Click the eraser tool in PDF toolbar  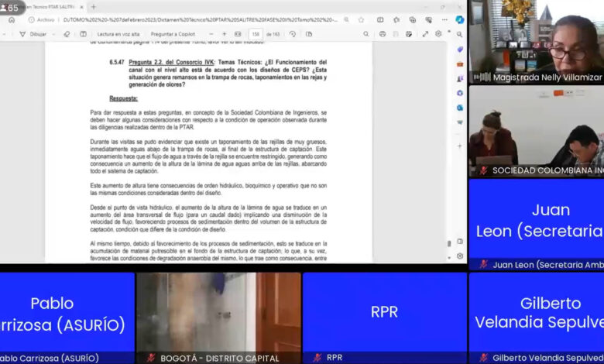pyautogui.click(x=67, y=34)
